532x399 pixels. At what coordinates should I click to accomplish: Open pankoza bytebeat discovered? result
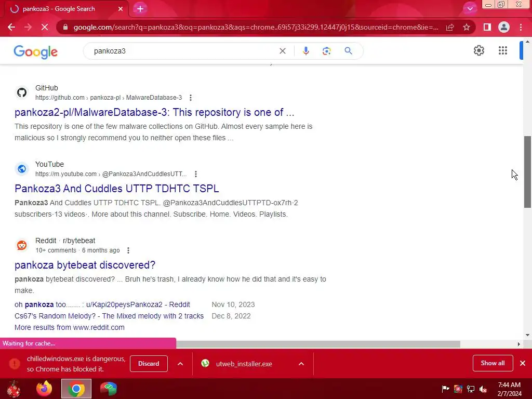85,265
